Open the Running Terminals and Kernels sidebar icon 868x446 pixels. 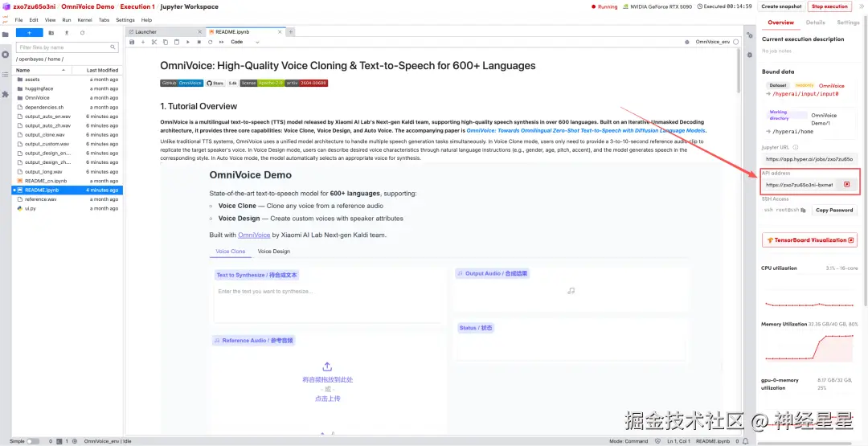pos(6,55)
